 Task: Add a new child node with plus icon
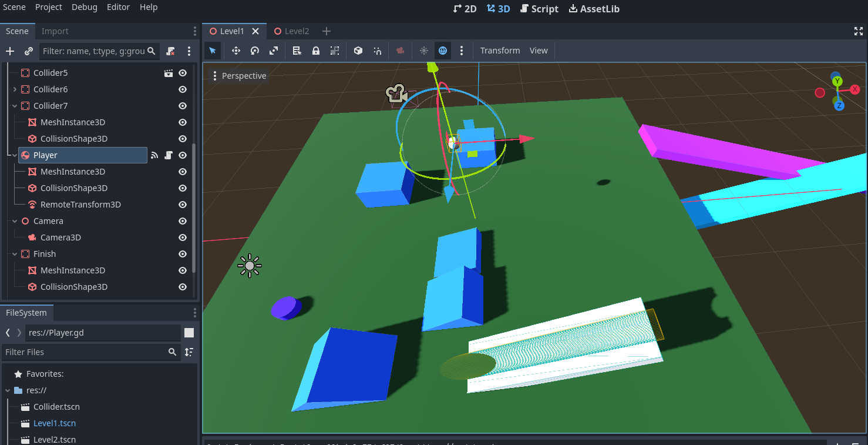pyautogui.click(x=10, y=51)
